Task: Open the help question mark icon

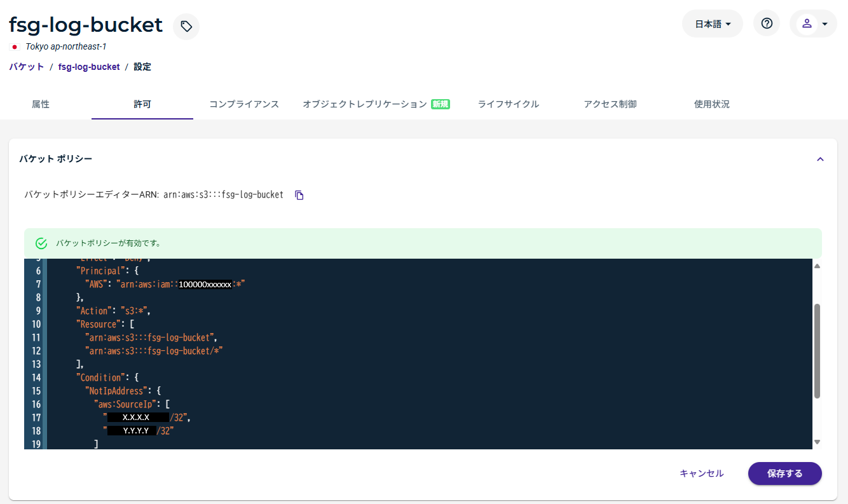Action: (x=767, y=24)
